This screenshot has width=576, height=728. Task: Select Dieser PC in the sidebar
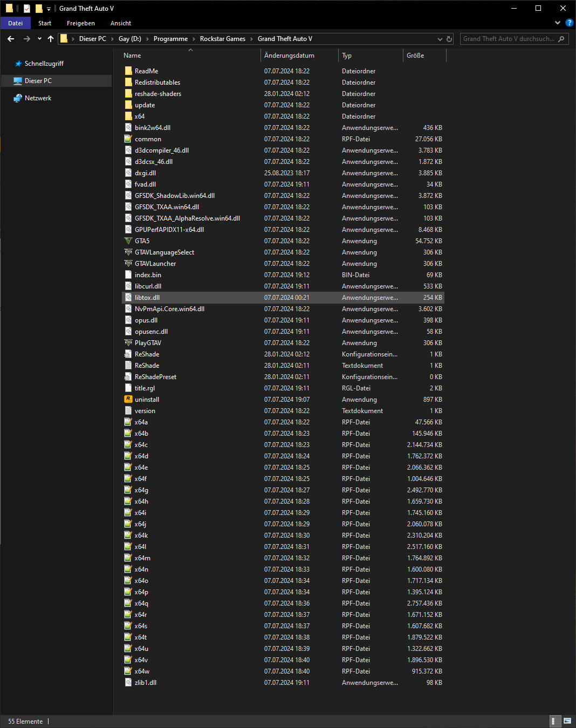point(38,80)
